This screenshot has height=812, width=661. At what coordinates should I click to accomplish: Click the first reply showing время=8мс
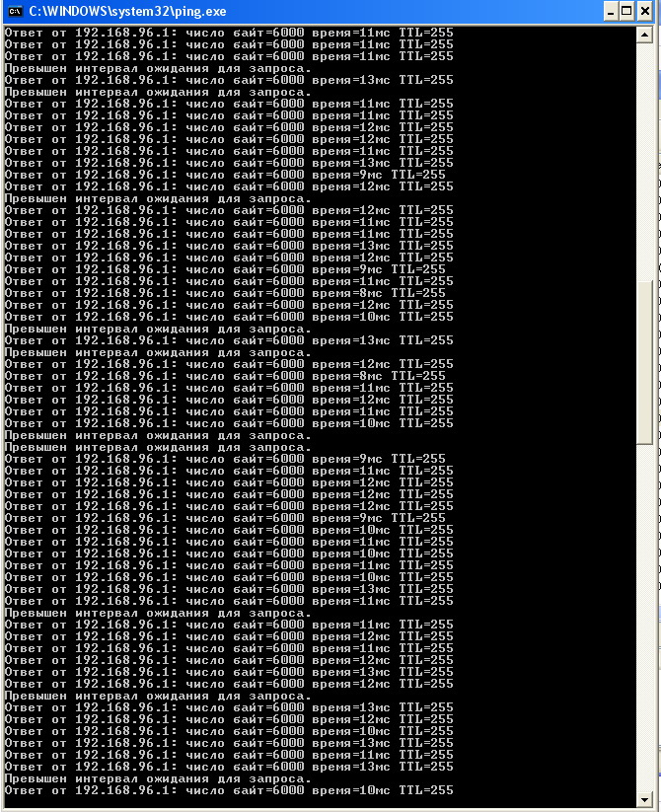pos(225,293)
